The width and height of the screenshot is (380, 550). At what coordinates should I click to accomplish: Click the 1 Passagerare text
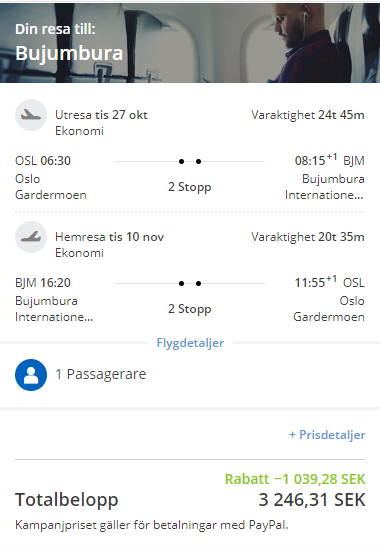(101, 374)
